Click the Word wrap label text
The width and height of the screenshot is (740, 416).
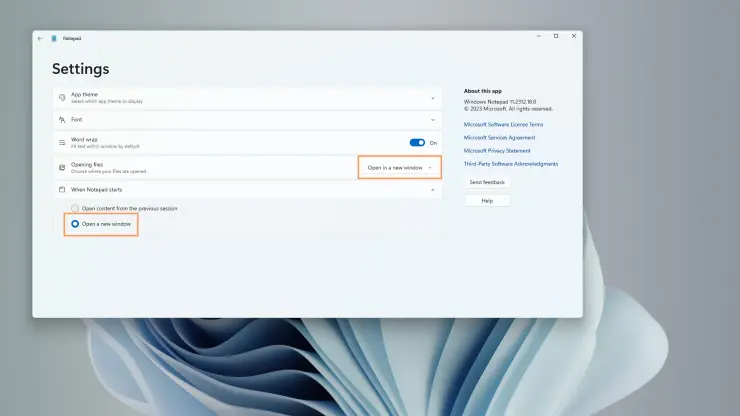pyautogui.click(x=84, y=140)
